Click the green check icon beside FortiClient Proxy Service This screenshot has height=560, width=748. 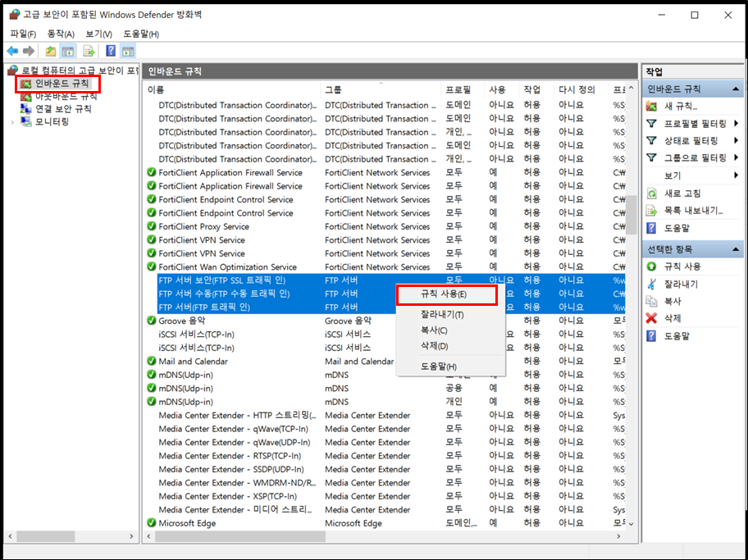coord(152,226)
